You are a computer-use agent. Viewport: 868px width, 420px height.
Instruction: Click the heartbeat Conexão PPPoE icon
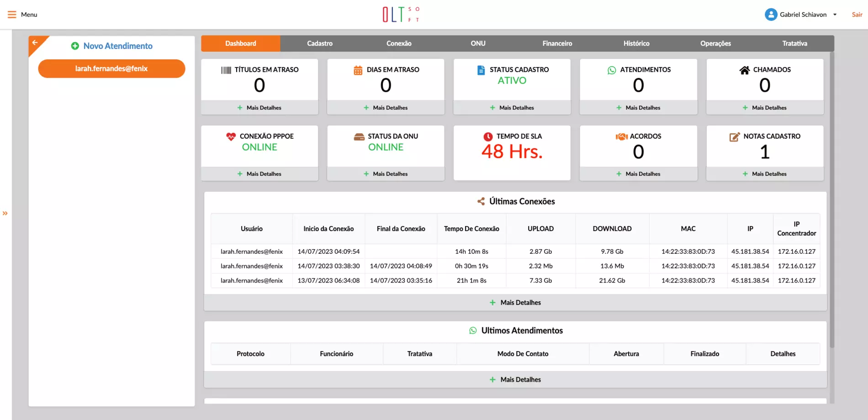pos(231,136)
